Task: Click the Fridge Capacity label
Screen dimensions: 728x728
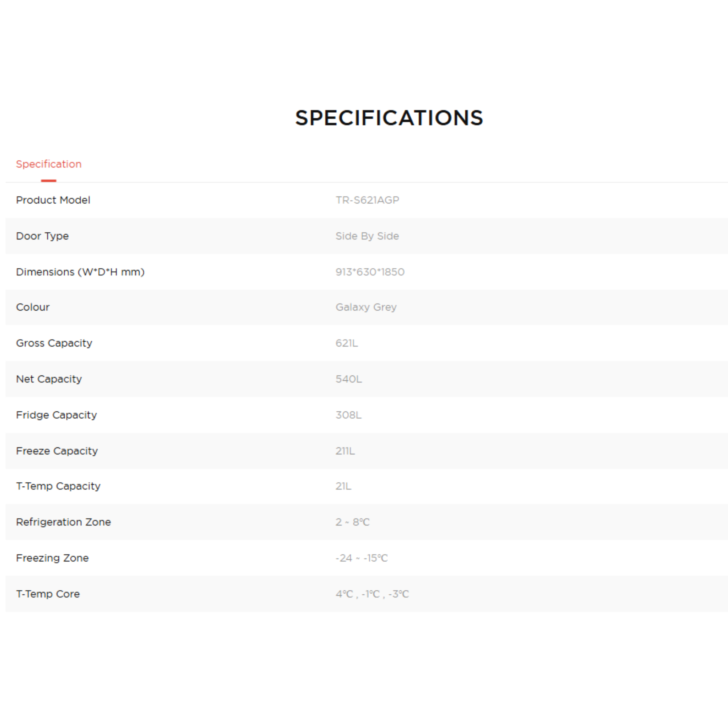Action: [x=57, y=415]
